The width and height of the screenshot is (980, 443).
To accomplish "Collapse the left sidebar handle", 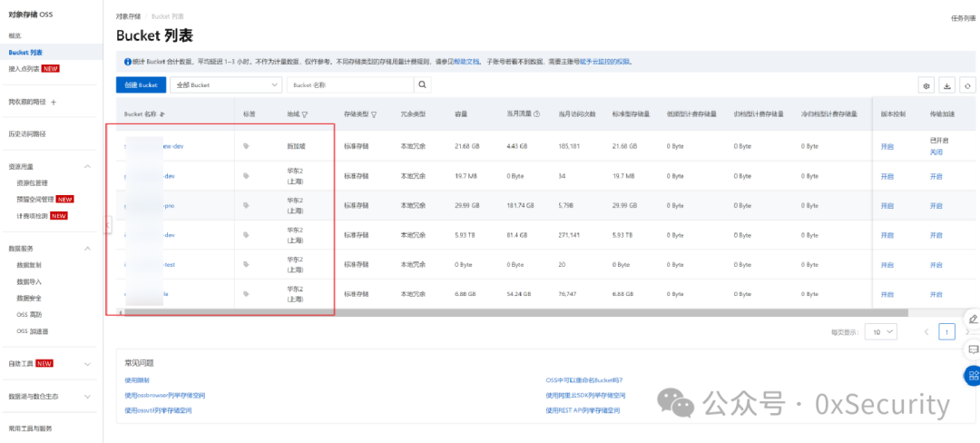I will pos(107,225).
